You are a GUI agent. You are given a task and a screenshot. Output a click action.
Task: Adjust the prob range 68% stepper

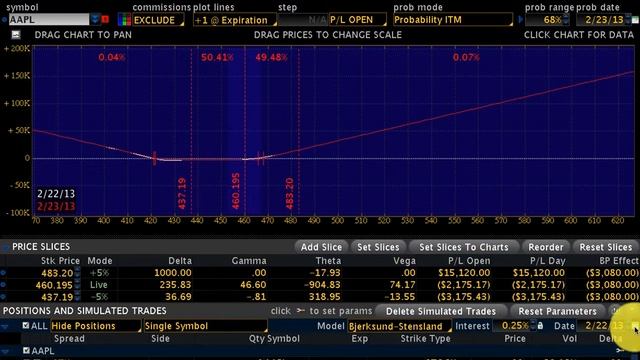coord(566,19)
